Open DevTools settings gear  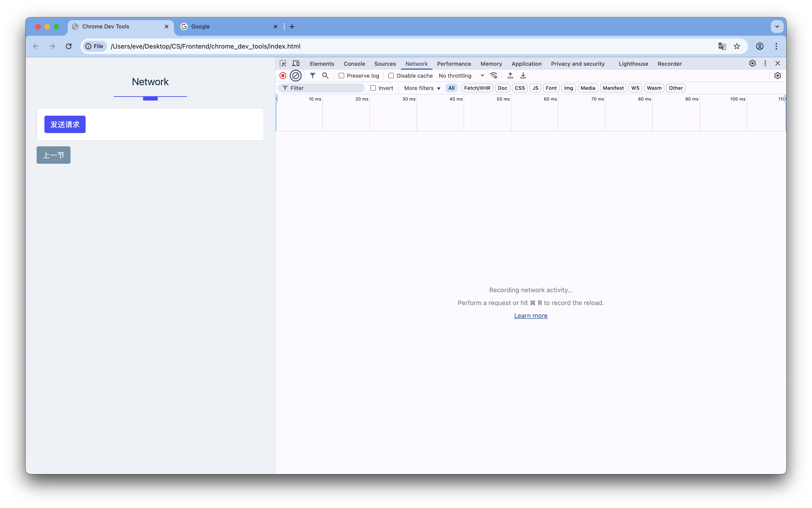click(x=752, y=63)
